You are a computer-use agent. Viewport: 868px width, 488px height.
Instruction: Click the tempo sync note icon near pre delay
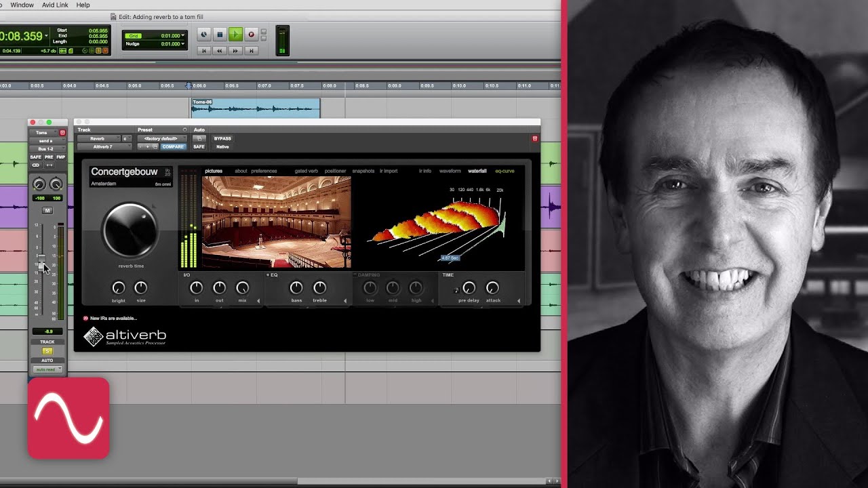point(456,290)
